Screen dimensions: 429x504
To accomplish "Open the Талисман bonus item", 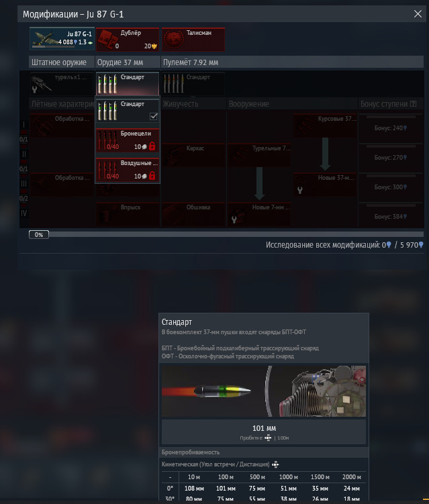I will coord(192,38).
